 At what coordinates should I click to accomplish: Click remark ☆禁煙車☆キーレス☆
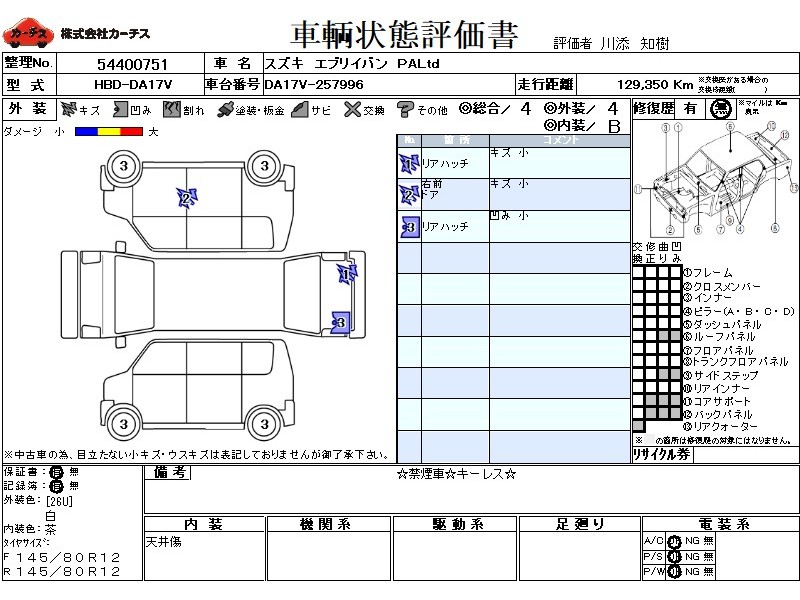coord(456,474)
